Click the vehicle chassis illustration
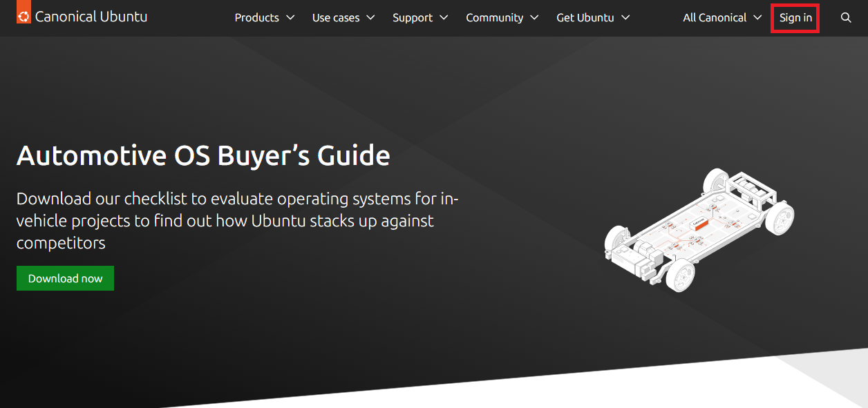 [699, 229]
